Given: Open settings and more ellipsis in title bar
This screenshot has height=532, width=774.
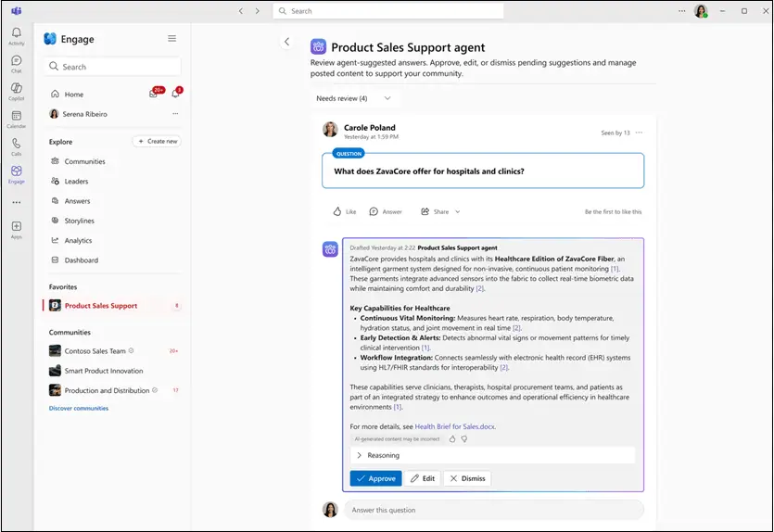Looking at the screenshot, I should (681, 11).
